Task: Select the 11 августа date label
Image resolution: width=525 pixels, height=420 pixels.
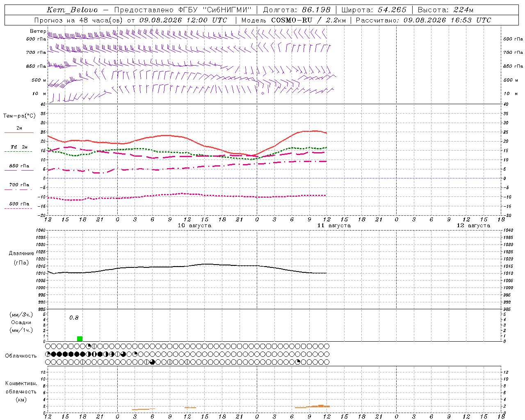Action: pos(334,226)
